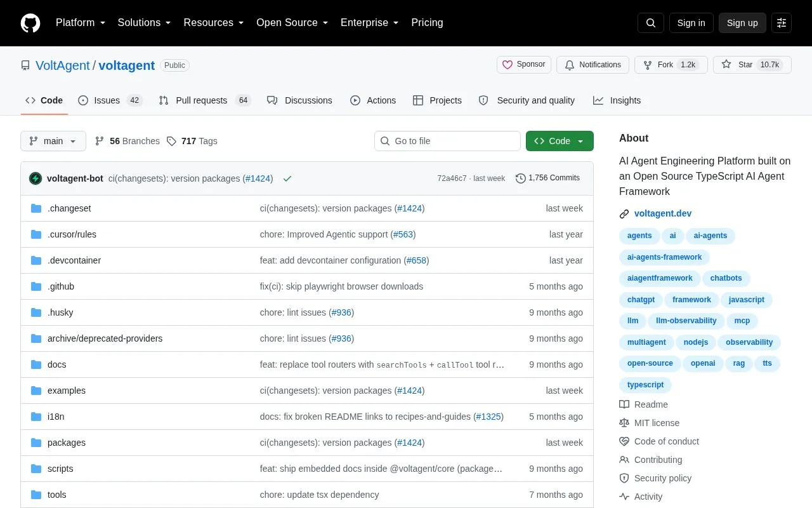Open the main branch selector

(x=53, y=141)
